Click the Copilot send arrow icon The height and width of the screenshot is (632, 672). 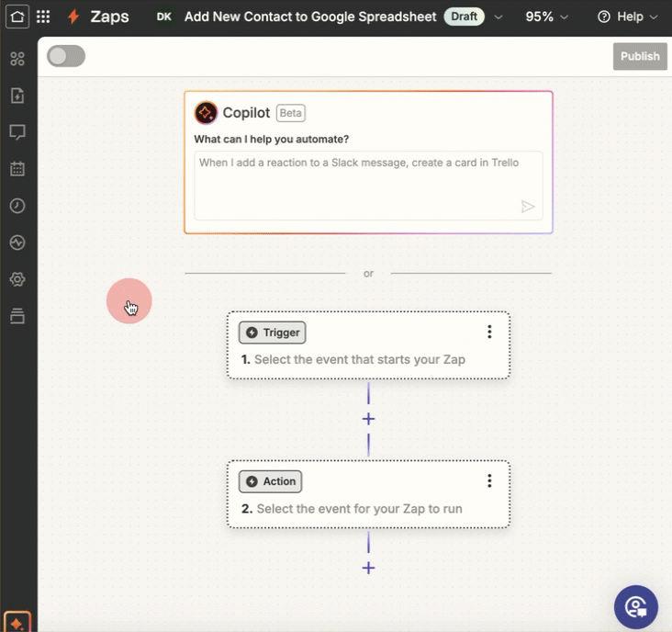click(x=528, y=207)
